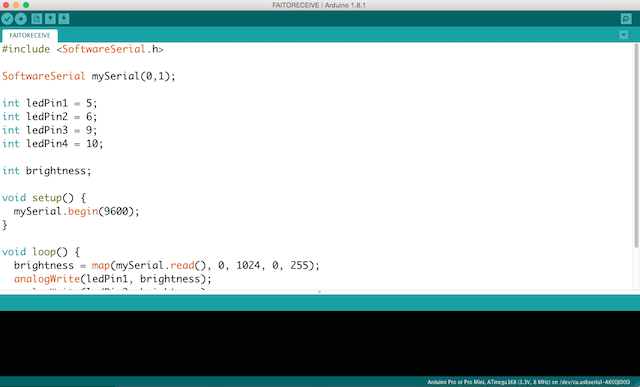Click the green maximize window button
640x387 pixels.
(26, 5)
